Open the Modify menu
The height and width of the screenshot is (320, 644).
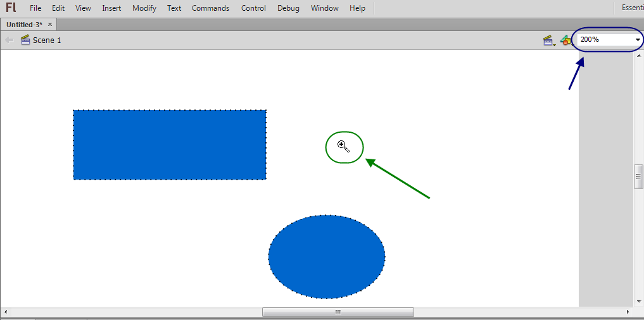click(x=144, y=8)
